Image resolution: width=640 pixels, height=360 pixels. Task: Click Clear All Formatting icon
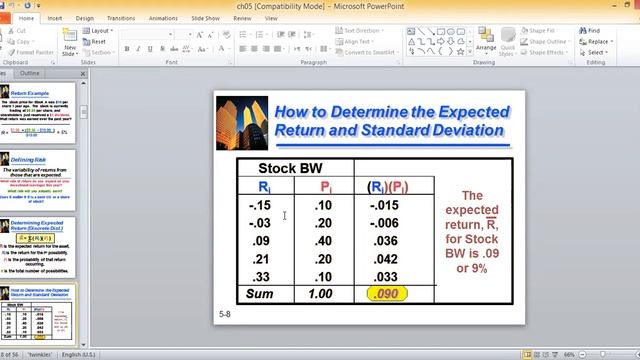coord(227,35)
